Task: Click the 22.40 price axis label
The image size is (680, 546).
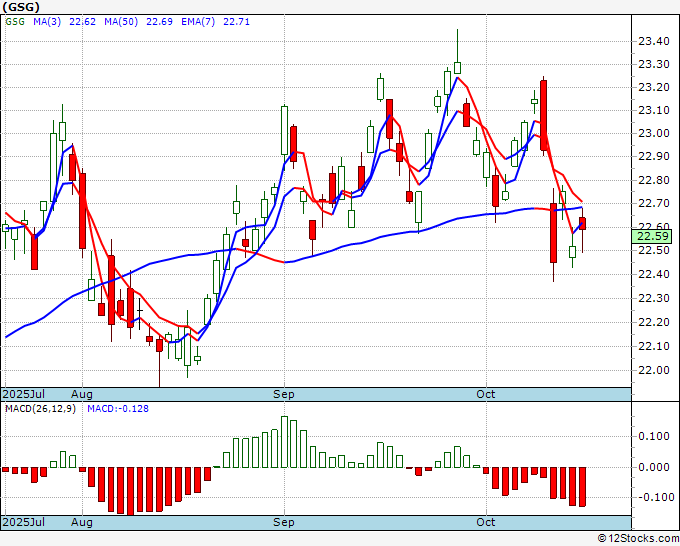Action: point(654,275)
